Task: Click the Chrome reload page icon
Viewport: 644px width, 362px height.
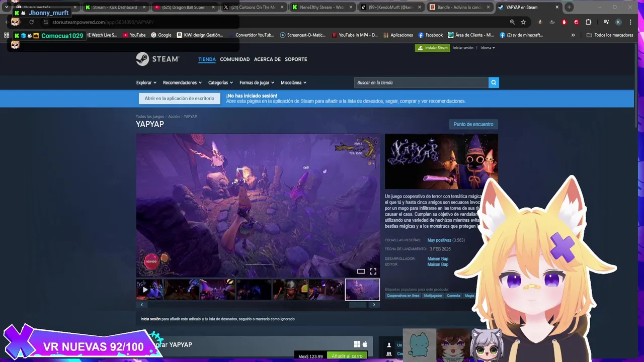Action: tap(31, 22)
